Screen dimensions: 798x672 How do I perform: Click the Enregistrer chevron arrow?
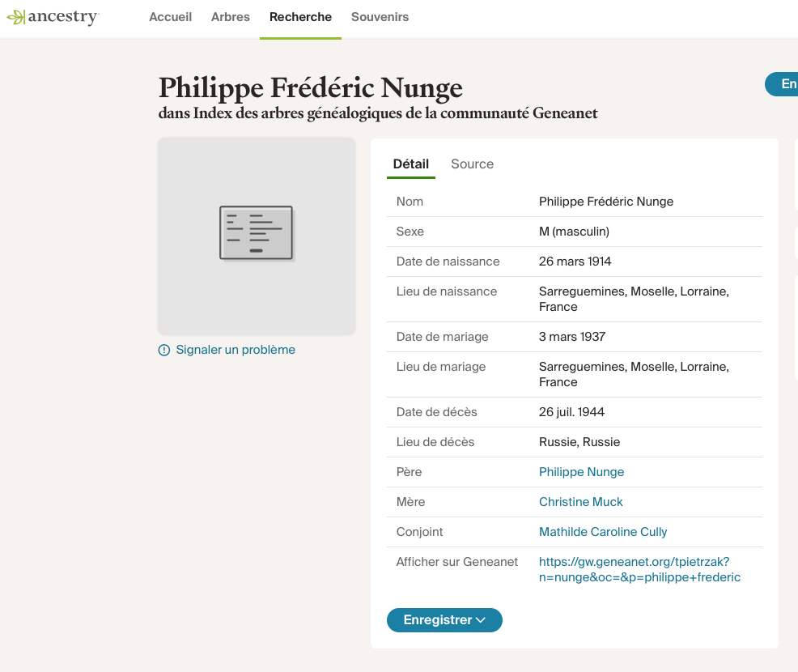(481, 620)
